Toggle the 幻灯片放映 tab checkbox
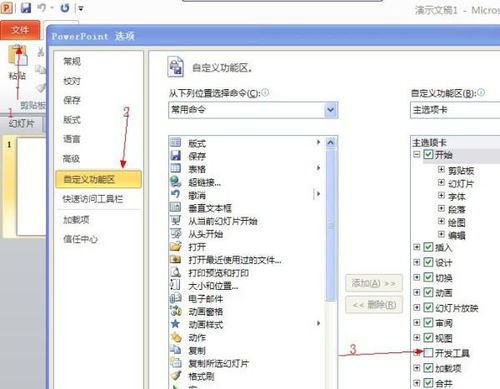This screenshot has height=389, width=500. [x=428, y=307]
